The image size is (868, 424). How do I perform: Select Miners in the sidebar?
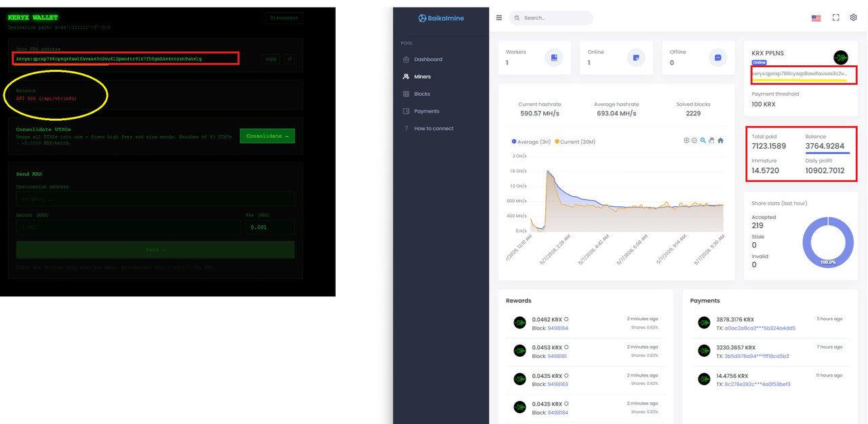pyautogui.click(x=422, y=77)
